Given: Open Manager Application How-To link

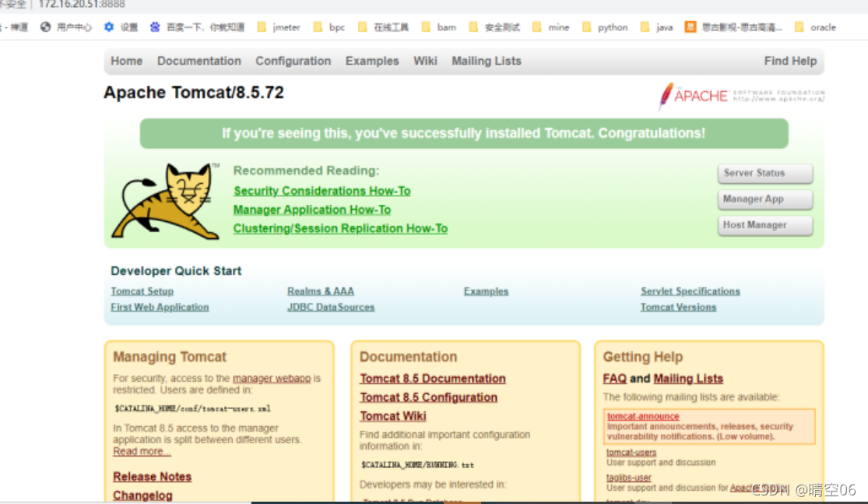Looking at the screenshot, I should point(311,210).
